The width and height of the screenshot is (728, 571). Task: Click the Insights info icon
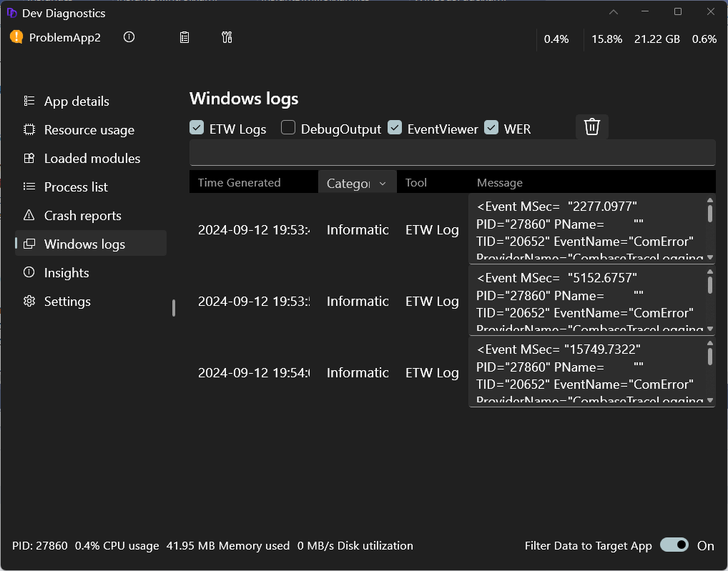coord(29,272)
